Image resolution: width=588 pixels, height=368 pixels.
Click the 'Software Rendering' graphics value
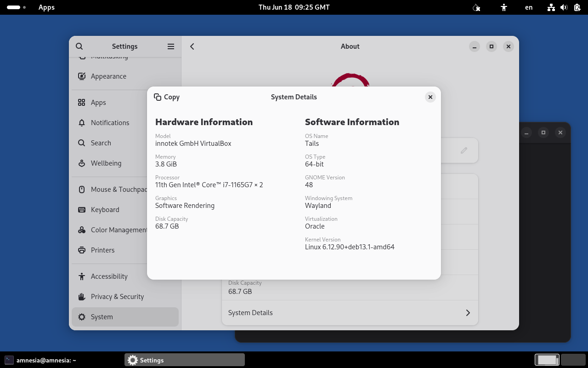(185, 206)
